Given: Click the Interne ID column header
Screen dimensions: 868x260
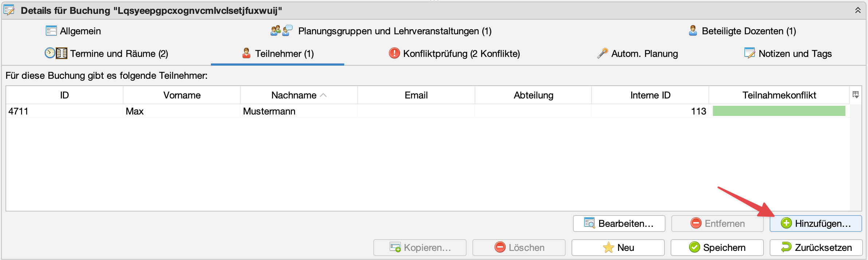Looking at the screenshot, I should [x=650, y=95].
